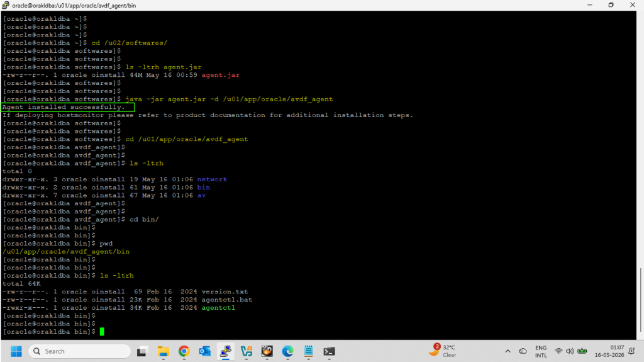Select the PuTTY taskbar icon
Screen dimensions: 644x362
pyautogui.click(x=225, y=351)
